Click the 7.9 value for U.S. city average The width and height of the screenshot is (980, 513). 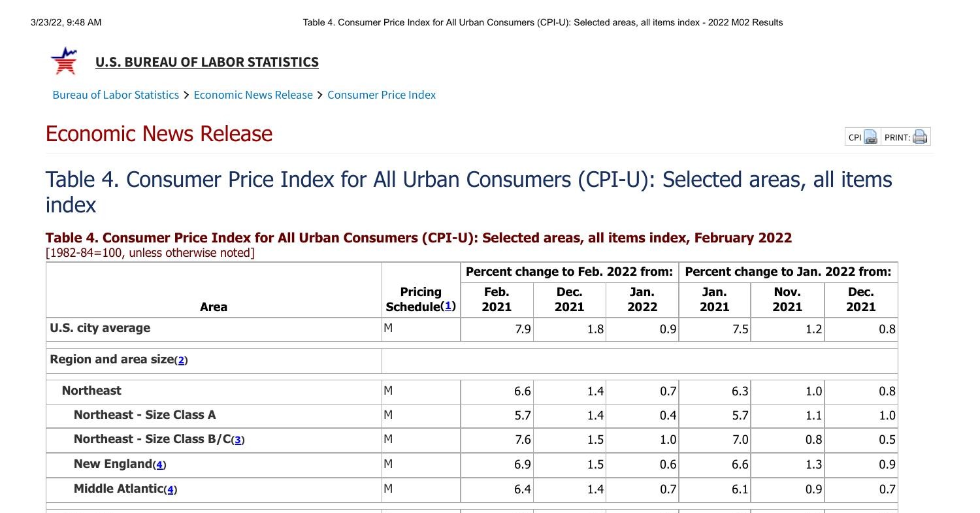click(x=522, y=329)
